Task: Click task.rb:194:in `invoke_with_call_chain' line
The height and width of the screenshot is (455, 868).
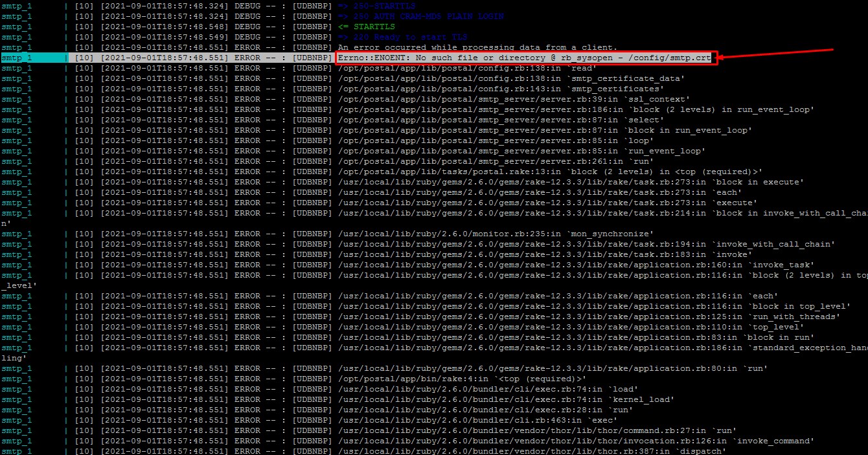Action: pos(587,244)
